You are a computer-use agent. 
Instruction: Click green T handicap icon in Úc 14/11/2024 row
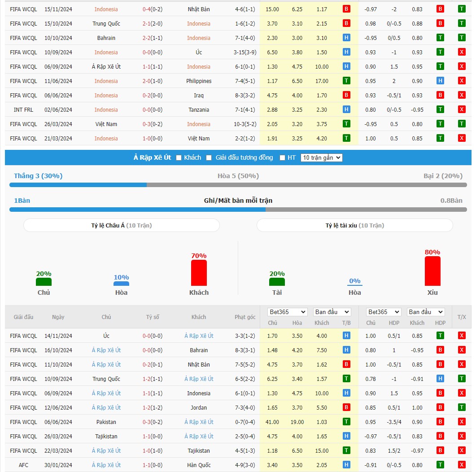coord(440,336)
